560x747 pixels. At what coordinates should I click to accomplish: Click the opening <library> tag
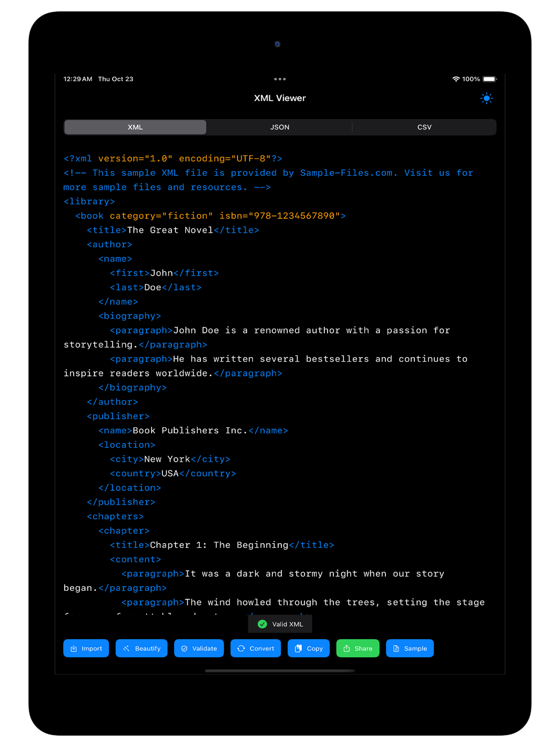pos(89,202)
